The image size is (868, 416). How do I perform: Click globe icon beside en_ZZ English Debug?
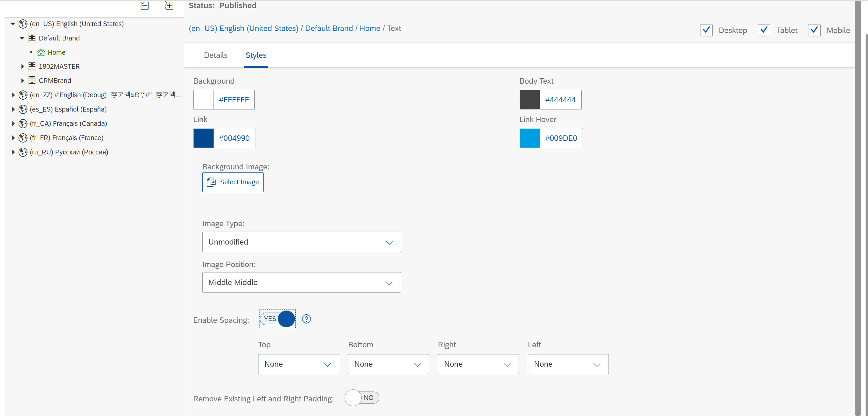point(23,95)
